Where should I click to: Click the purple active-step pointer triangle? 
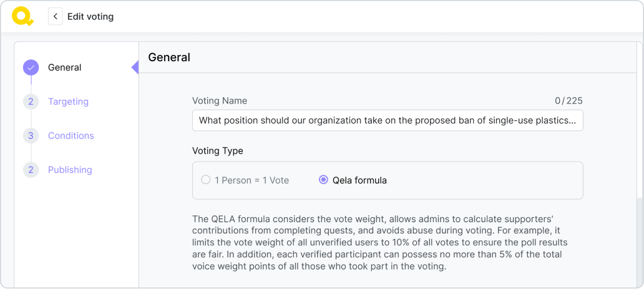[x=135, y=67]
